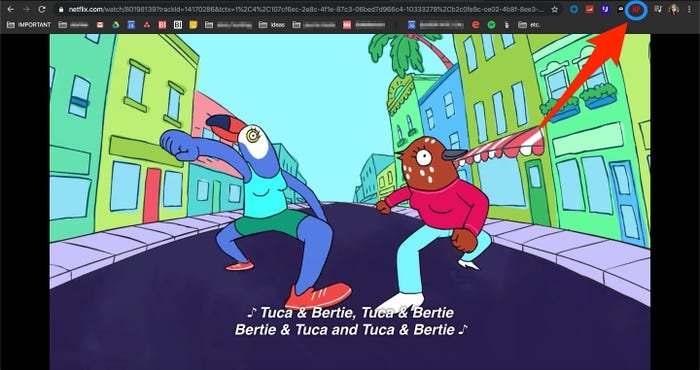View site info via the lock icon
The image size is (700, 370).
pos(61,9)
